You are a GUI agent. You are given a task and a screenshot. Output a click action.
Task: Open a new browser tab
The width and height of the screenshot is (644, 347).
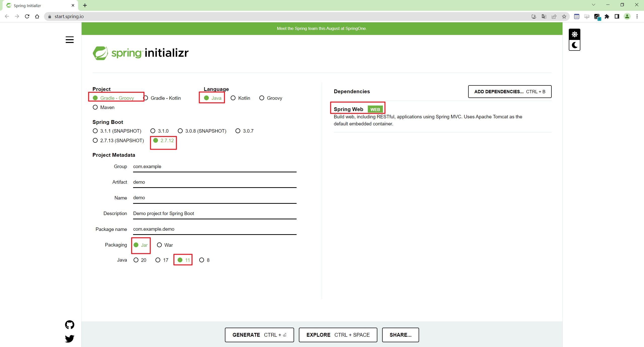85,5
